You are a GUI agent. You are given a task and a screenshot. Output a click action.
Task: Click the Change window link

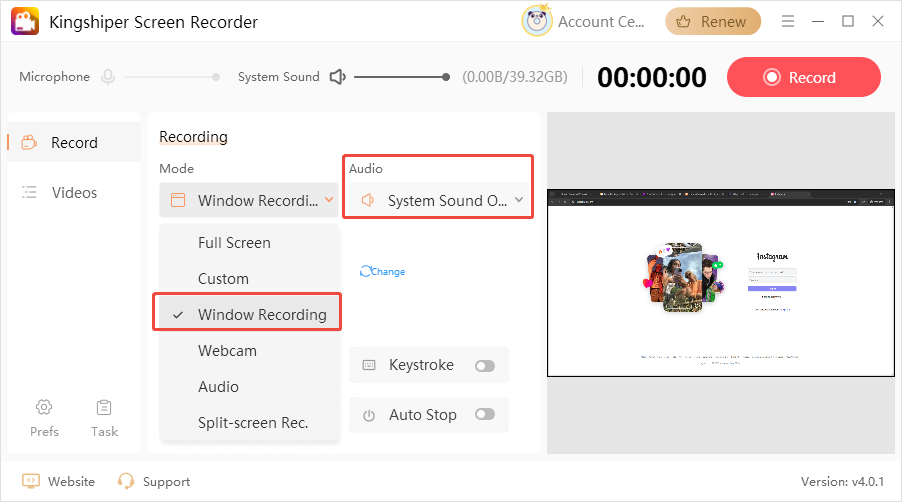pos(383,271)
